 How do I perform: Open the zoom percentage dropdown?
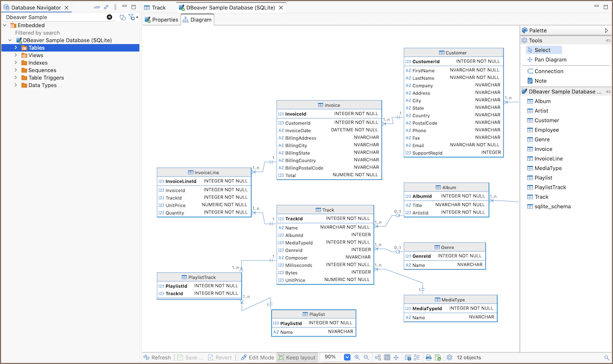tap(347, 357)
